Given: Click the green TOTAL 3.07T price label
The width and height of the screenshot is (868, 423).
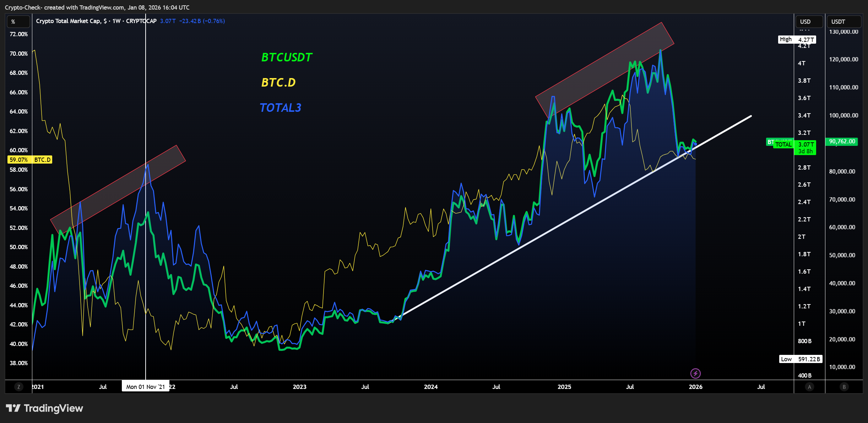Looking at the screenshot, I should pos(795,144).
